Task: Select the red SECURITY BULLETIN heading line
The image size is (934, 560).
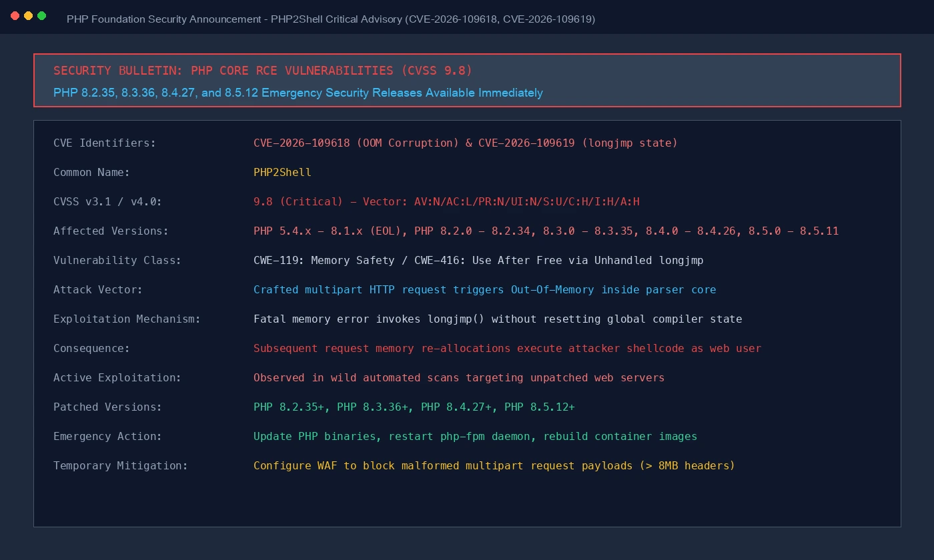Action: 263,71
